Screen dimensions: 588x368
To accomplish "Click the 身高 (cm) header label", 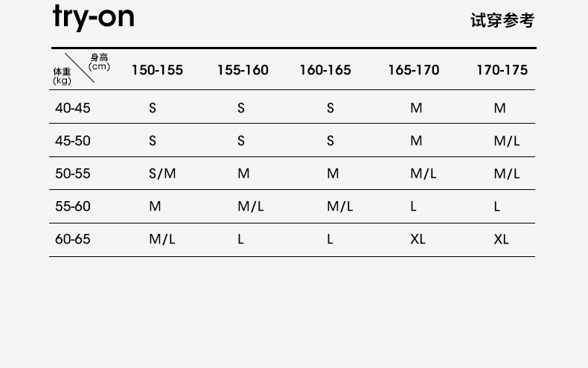I will (x=99, y=62).
